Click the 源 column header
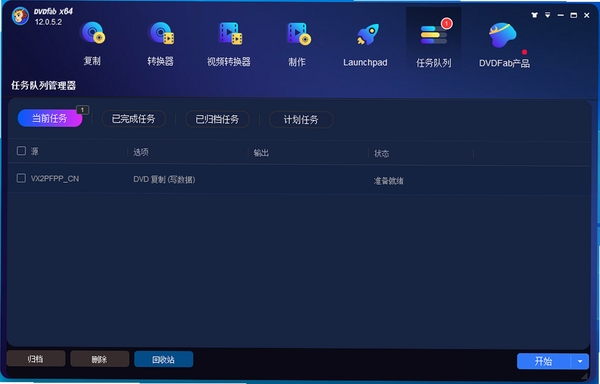600x384 pixels. pyautogui.click(x=34, y=151)
